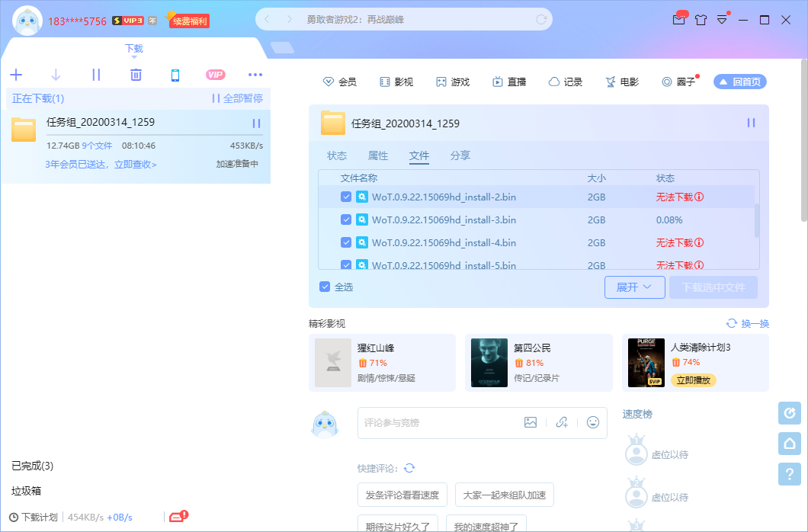Click the search box showing 勇敢者游戏2

pos(404,20)
